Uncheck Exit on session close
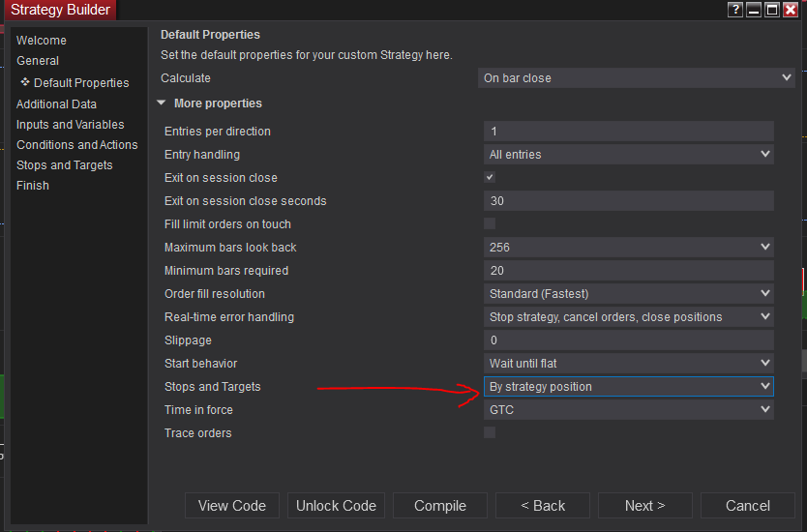The width and height of the screenshot is (807, 532). [x=490, y=178]
